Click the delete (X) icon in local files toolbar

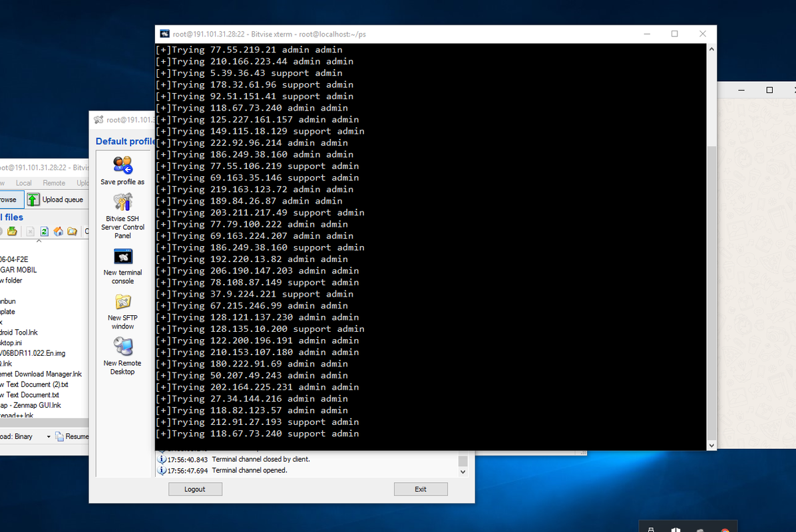coord(30,230)
